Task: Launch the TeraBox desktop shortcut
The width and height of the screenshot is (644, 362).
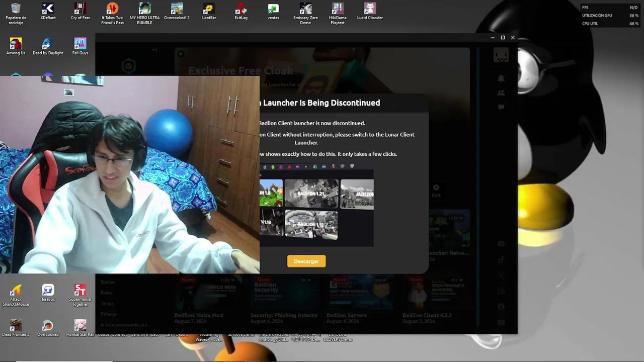Action: (48, 293)
